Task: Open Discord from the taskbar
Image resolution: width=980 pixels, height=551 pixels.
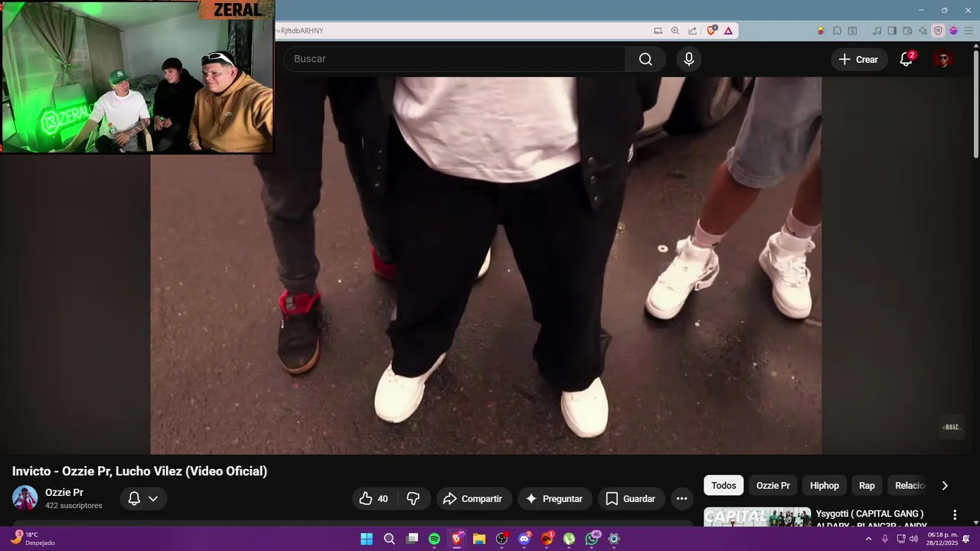Action: coord(524,539)
